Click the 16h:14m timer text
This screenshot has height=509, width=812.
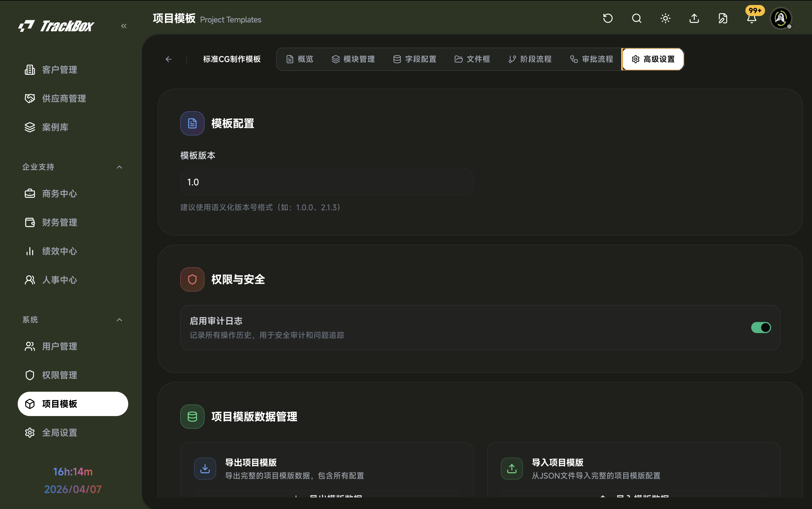coord(73,472)
